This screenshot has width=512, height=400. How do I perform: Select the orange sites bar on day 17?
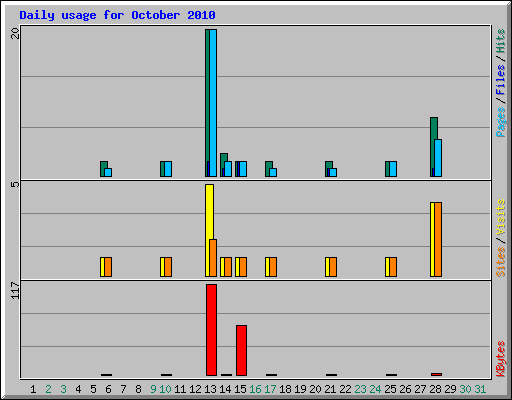[x=273, y=267]
